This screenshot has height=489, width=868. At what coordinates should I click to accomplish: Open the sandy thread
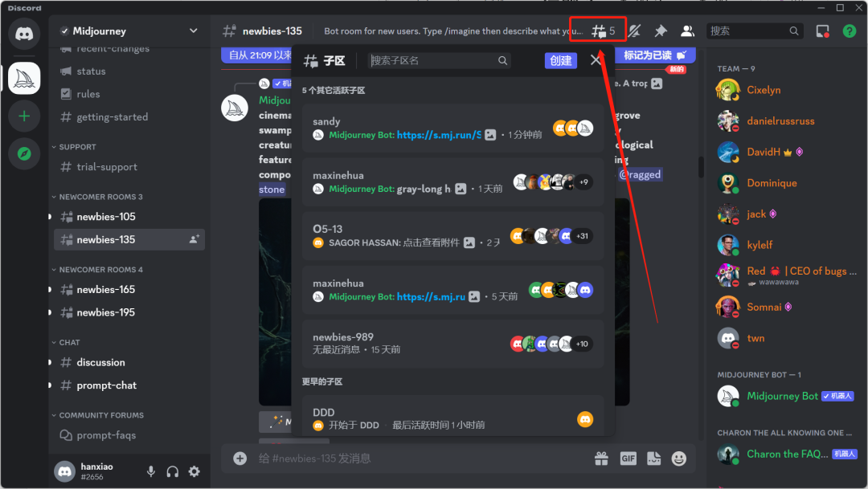pyautogui.click(x=452, y=128)
